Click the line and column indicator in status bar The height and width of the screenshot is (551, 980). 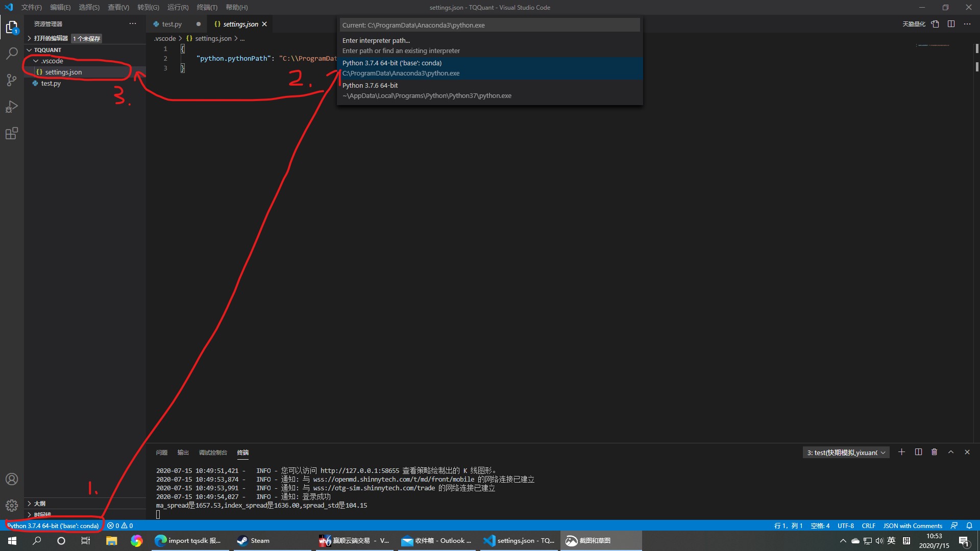788,525
